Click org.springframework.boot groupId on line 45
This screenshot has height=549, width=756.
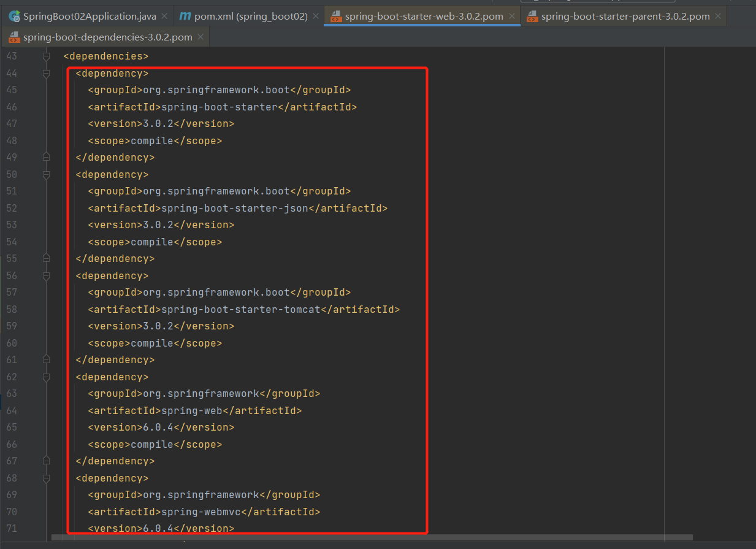coord(216,90)
